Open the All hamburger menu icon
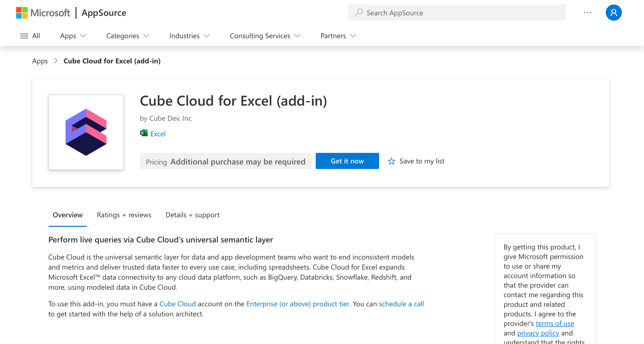Screen dimensions: 644x344 click(24, 36)
